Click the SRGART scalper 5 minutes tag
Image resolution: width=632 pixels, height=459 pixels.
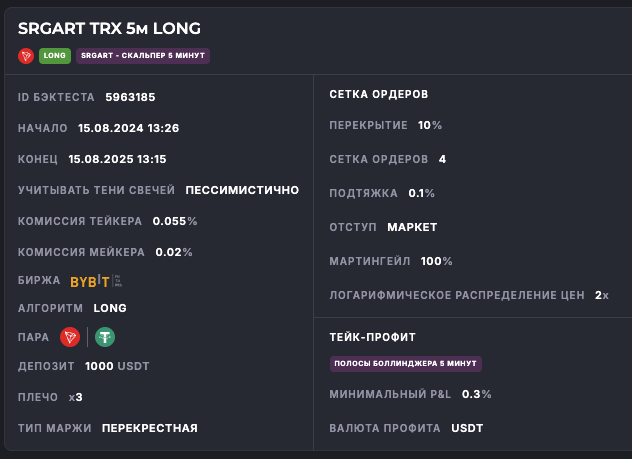tap(142, 56)
